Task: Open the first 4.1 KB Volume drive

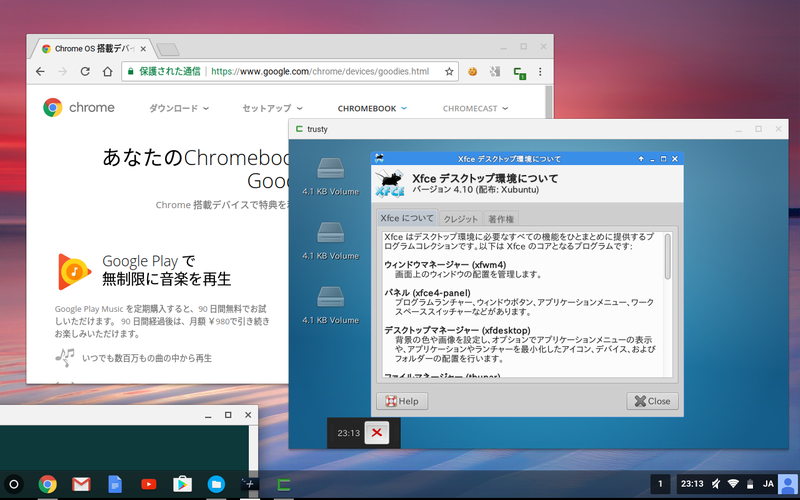Action: pyautogui.click(x=331, y=168)
